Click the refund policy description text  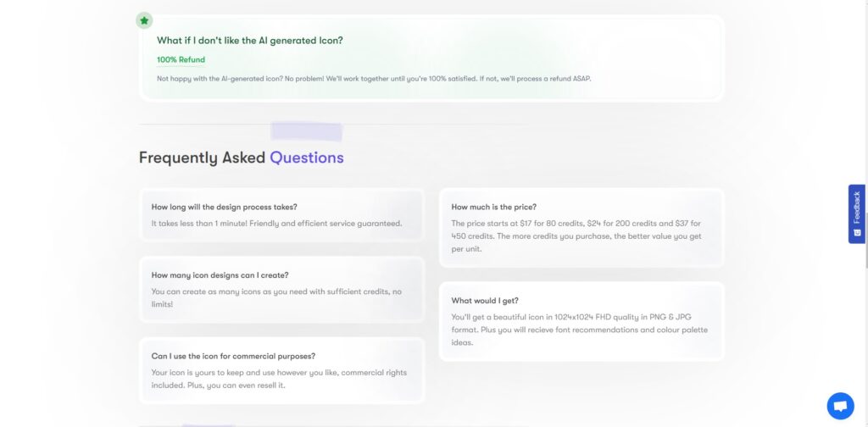374,79
